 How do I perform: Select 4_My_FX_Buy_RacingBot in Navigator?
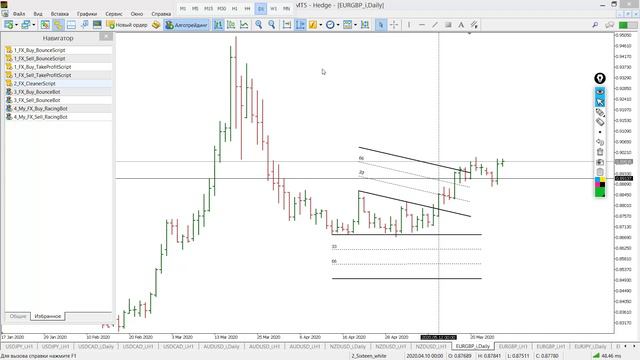[40, 109]
